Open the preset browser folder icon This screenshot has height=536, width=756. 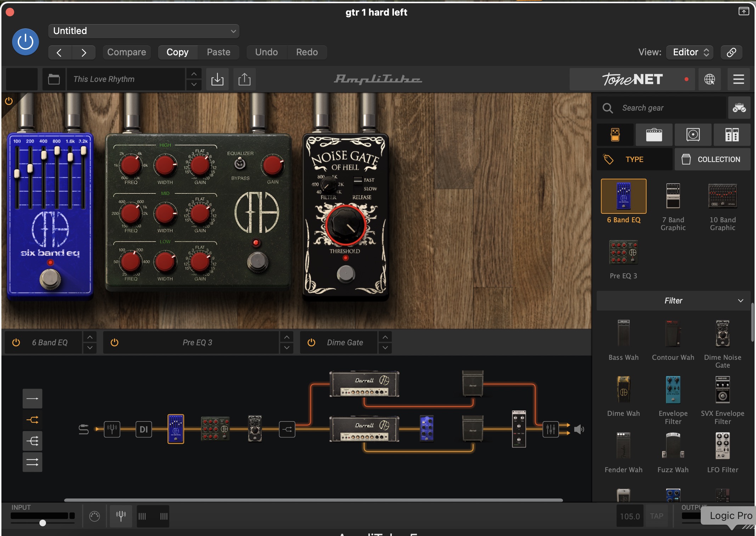click(54, 79)
